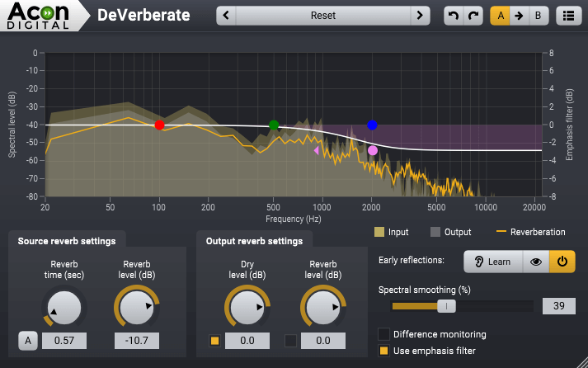Toggle the output Reverb level checkbox
588x368 pixels.
click(290, 341)
